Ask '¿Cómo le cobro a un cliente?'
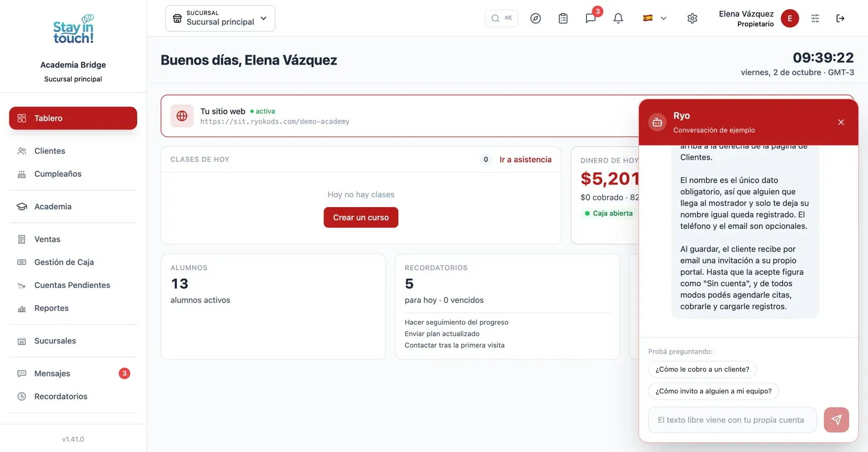This screenshot has height=452, width=868. (702, 370)
